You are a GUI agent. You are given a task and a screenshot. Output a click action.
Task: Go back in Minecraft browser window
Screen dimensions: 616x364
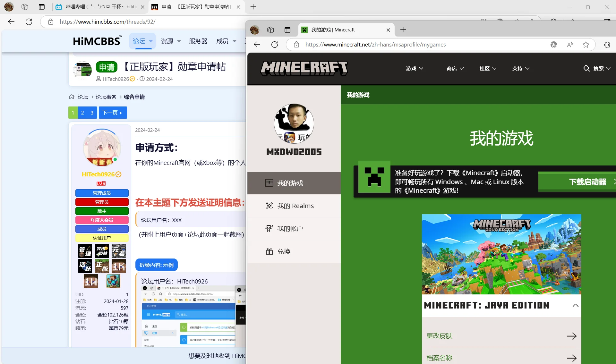coord(257,45)
